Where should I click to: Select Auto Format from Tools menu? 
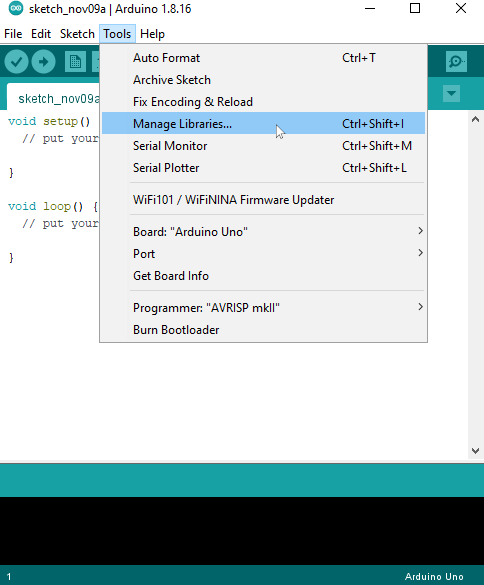263,58
